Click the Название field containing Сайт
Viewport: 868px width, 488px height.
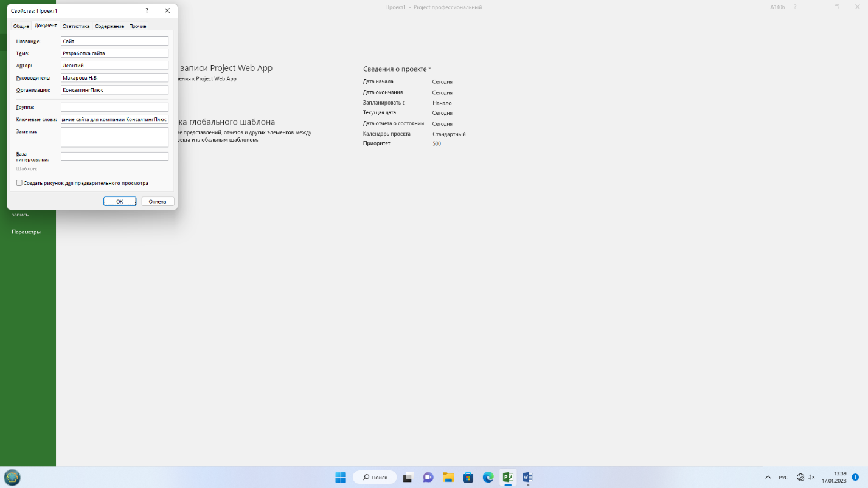click(114, 41)
